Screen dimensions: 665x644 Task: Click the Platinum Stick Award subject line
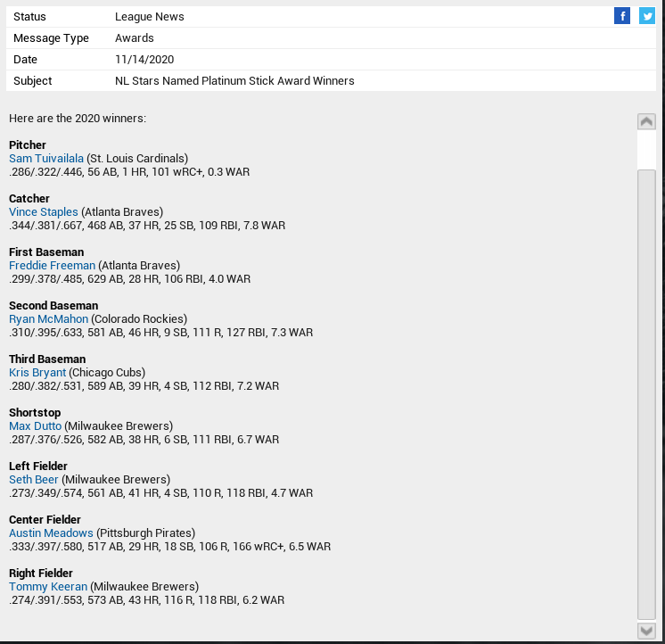point(234,81)
